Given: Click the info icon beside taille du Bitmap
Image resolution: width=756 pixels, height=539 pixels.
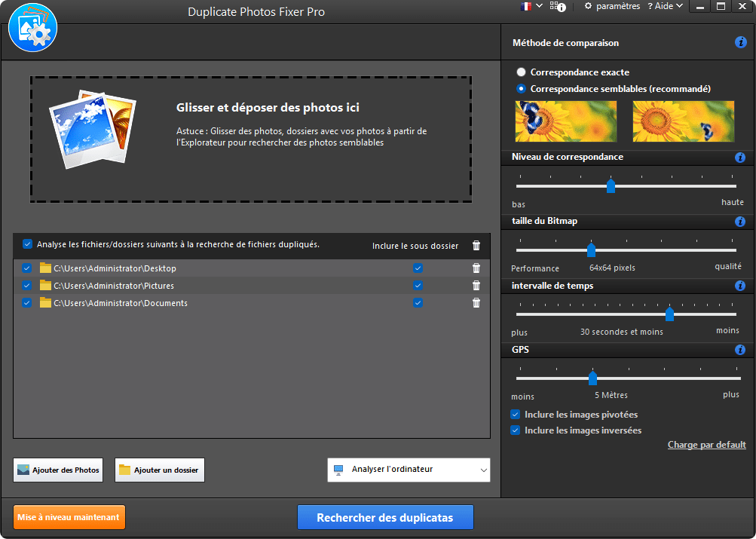Looking at the screenshot, I should pyautogui.click(x=739, y=222).
